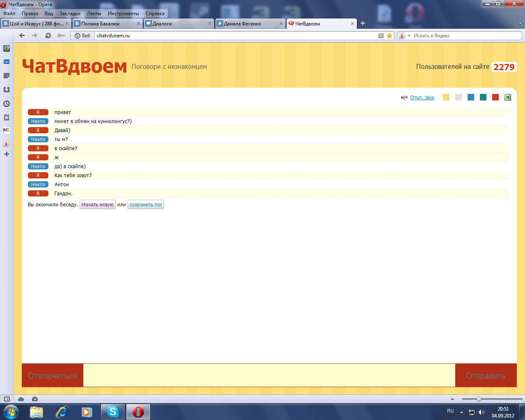
Task: Select the yellow theme swatch
Action: (x=446, y=97)
